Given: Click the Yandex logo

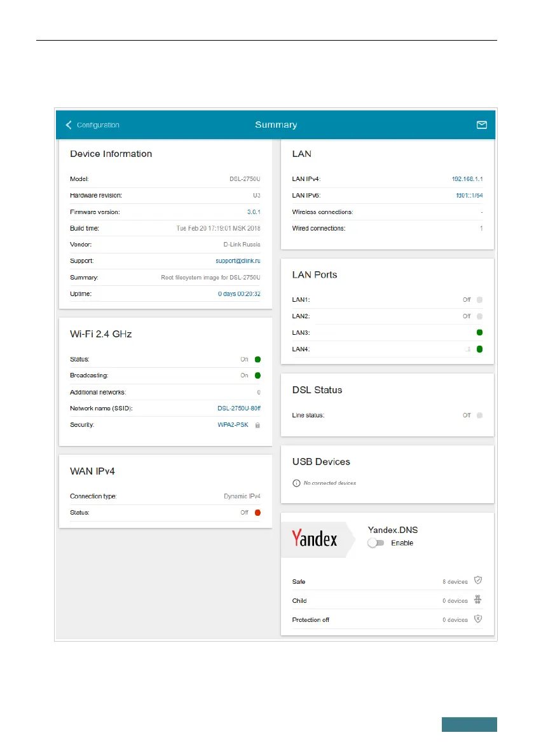Looking at the screenshot, I should tap(315, 539).
